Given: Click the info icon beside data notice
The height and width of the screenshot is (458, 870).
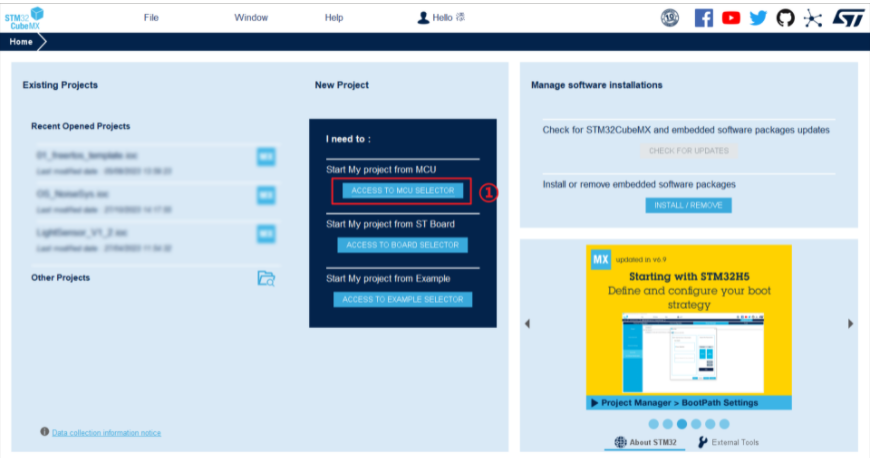Looking at the screenshot, I should [44, 432].
